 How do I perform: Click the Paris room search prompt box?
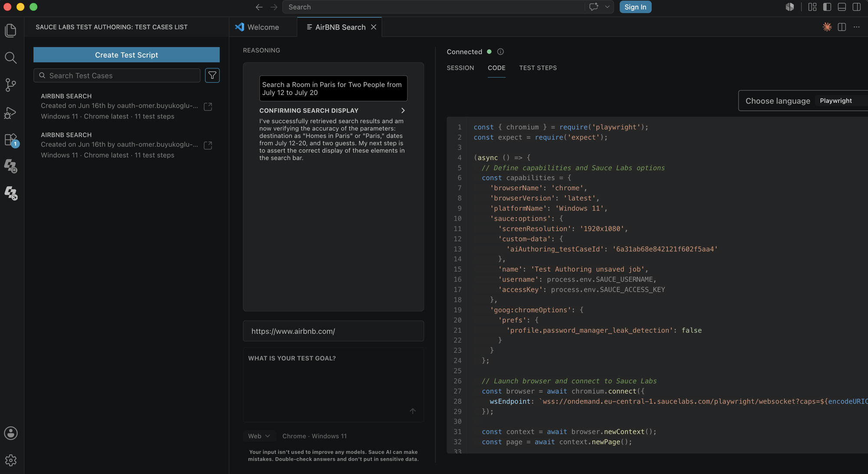pos(333,89)
